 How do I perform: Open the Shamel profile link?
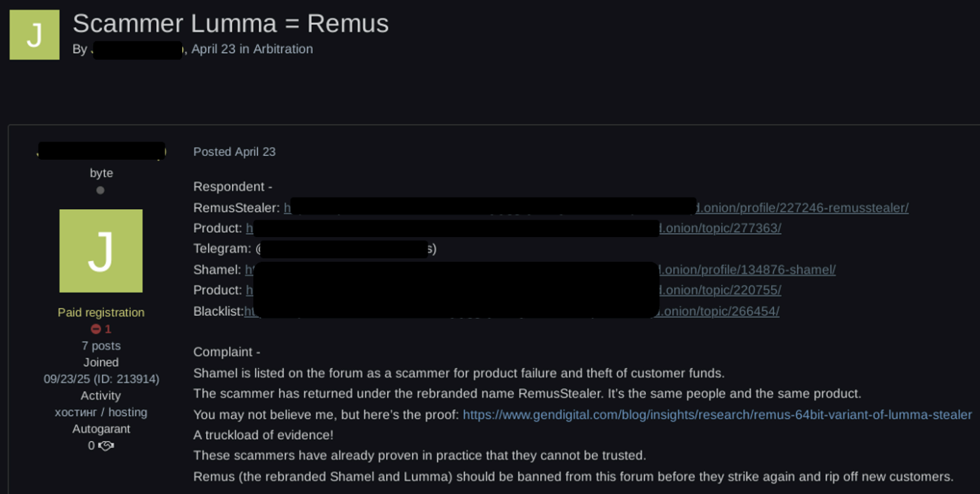pos(540,270)
